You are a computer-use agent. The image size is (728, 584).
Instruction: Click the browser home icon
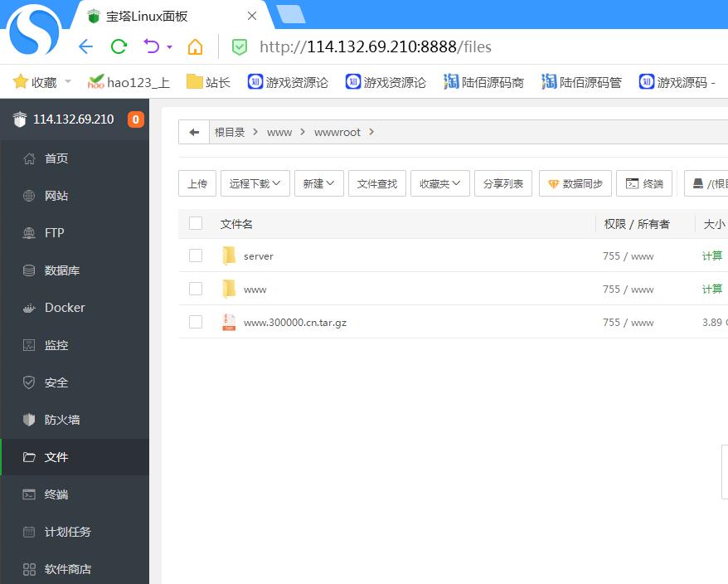point(195,47)
